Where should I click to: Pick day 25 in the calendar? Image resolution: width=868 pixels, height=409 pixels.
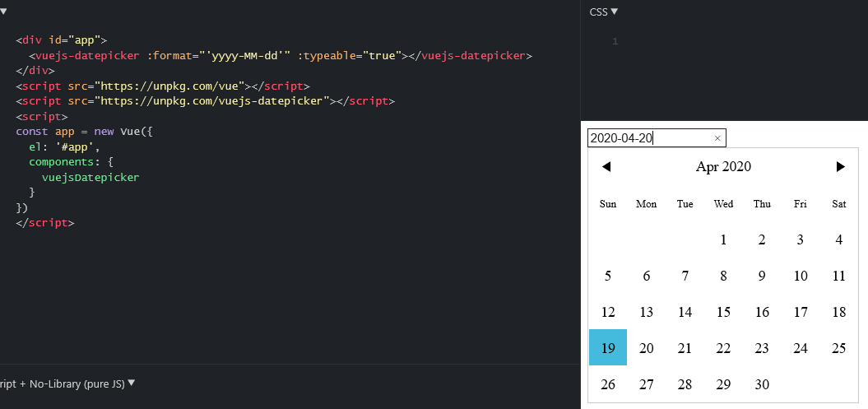pyautogui.click(x=839, y=347)
